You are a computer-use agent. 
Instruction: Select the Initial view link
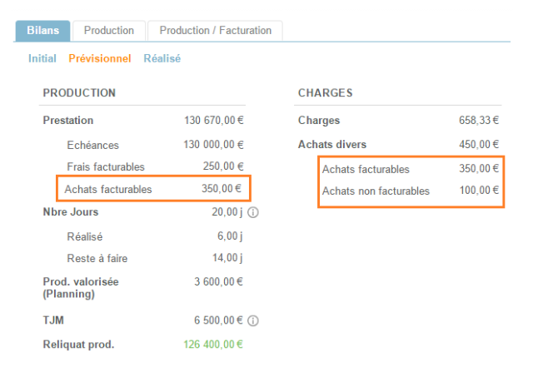point(42,58)
